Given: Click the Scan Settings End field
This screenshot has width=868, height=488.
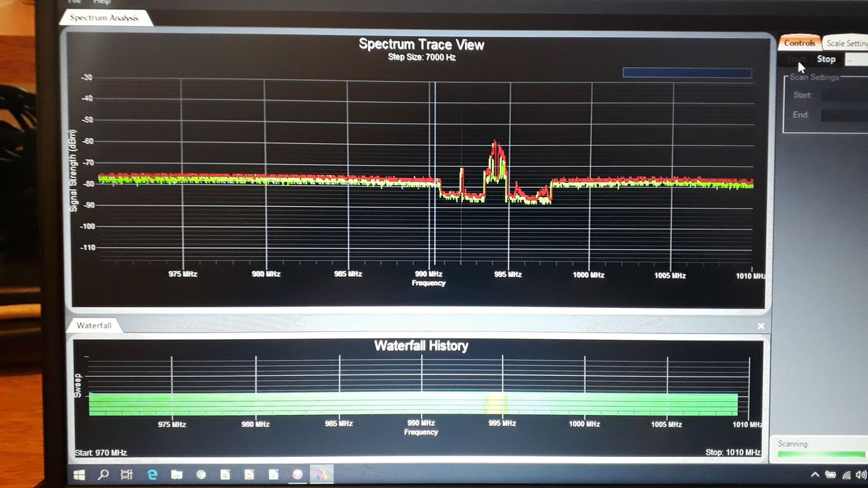Looking at the screenshot, I should coord(845,115).
